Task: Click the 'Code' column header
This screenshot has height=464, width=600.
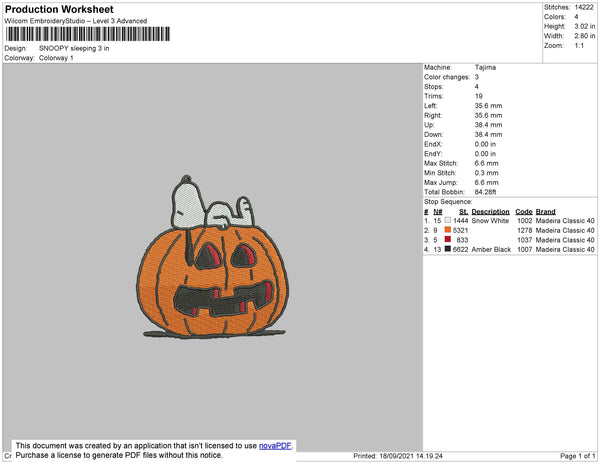Action: tap(523, 212)
